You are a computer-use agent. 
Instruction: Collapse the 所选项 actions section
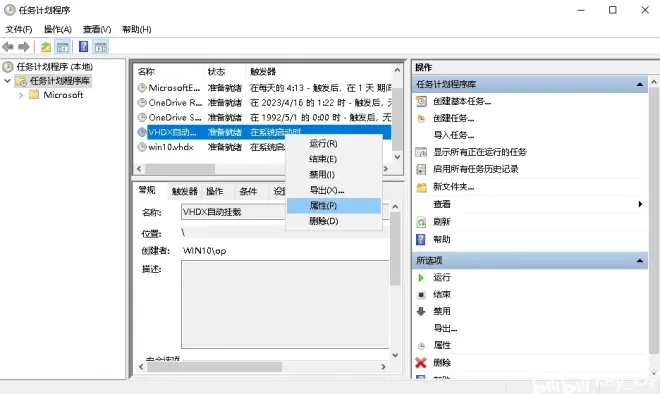tap(639, 261)
